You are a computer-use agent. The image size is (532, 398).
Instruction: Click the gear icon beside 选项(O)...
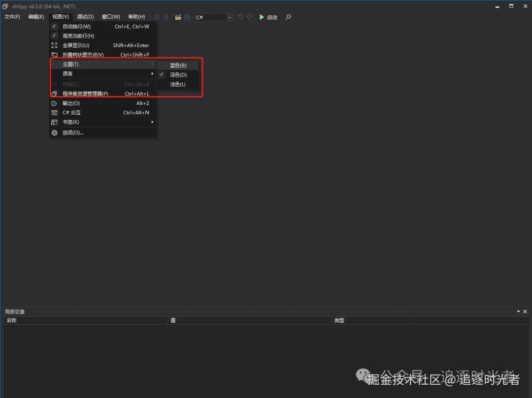click(x=54, y=133)
